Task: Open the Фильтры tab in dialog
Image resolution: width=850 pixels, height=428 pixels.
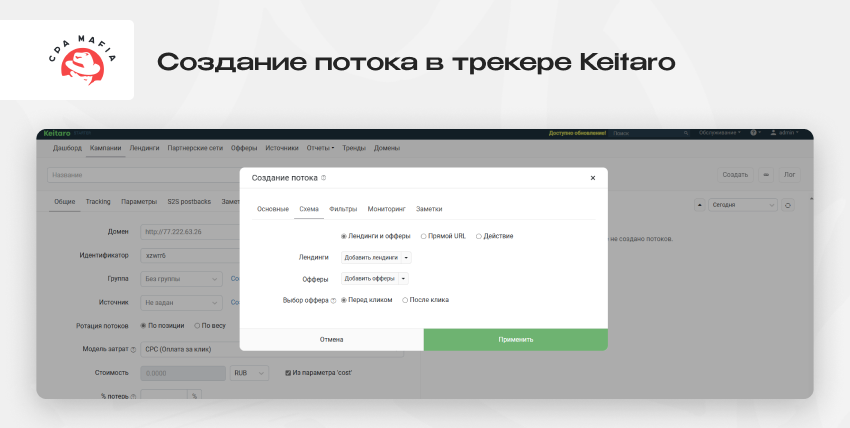Action: point(343,209)
